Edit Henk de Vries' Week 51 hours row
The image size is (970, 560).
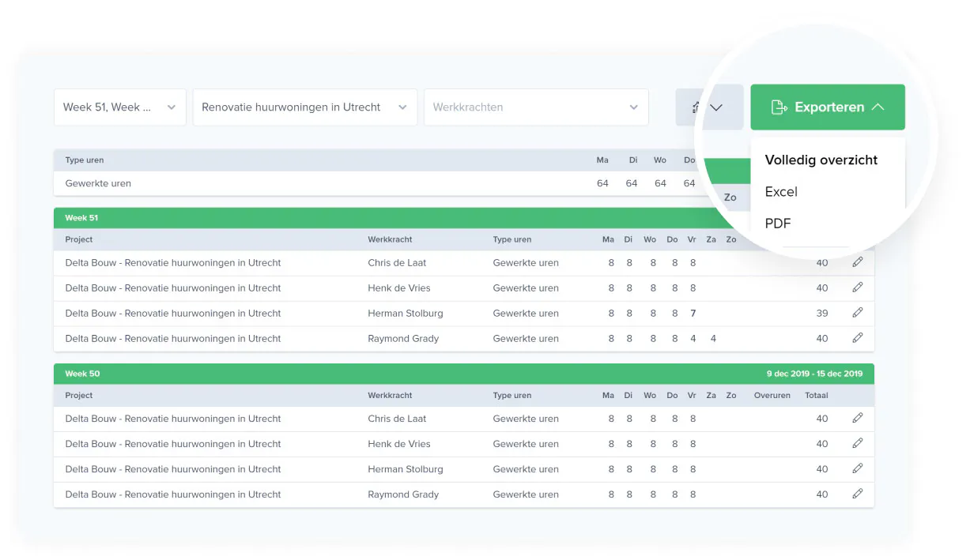(x=858, y=288)
